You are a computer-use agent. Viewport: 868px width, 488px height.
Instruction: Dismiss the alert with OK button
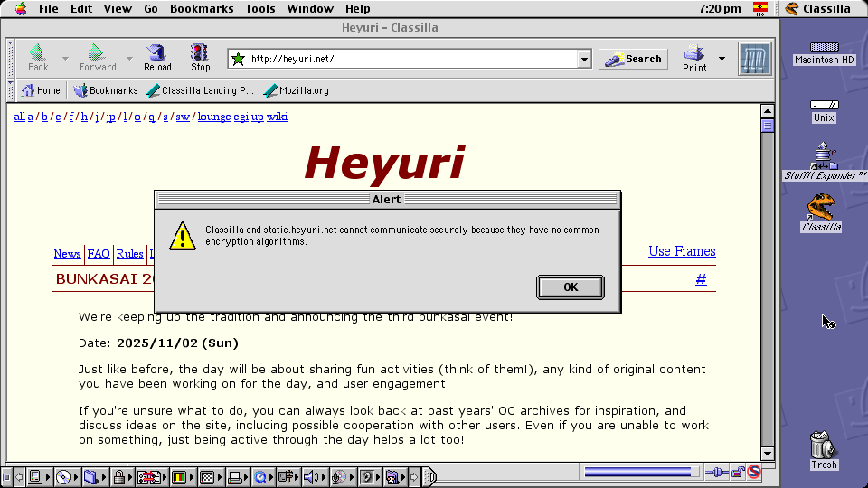tap(570, 287)
